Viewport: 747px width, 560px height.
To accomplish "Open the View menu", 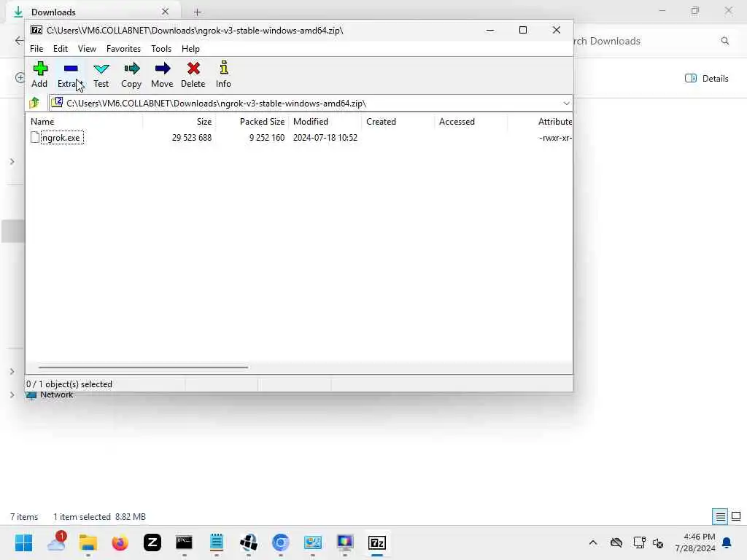I will pyautogui.click(x=88, y=49).
